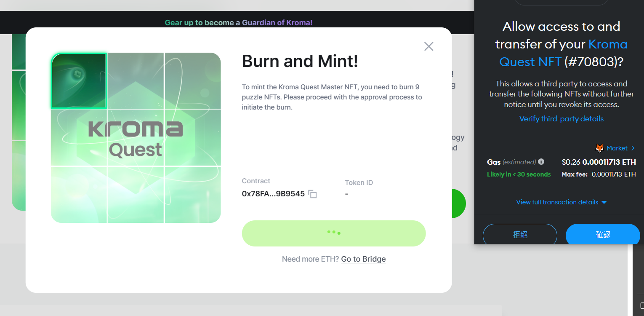Copy the contract address with copy icon

(x=312, y=194)
